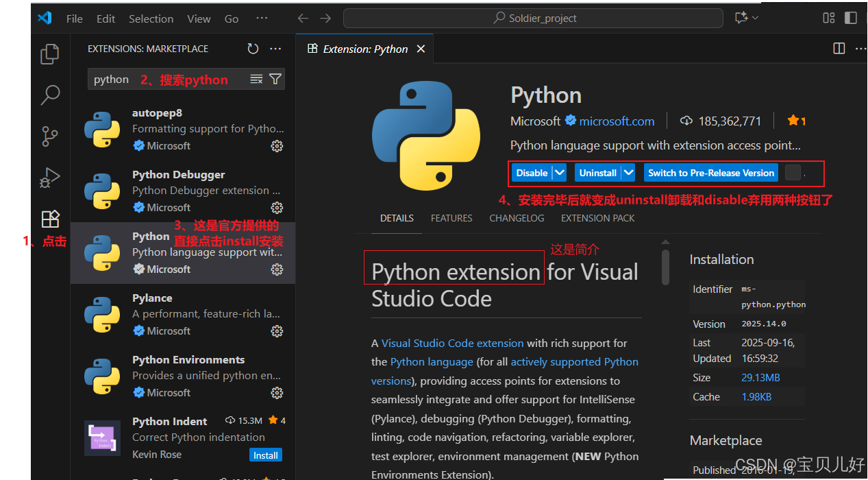Open manage gear for autopep8 extension
Image resolution: width=868 pixels, height=480 pixels.
point(277,146)
